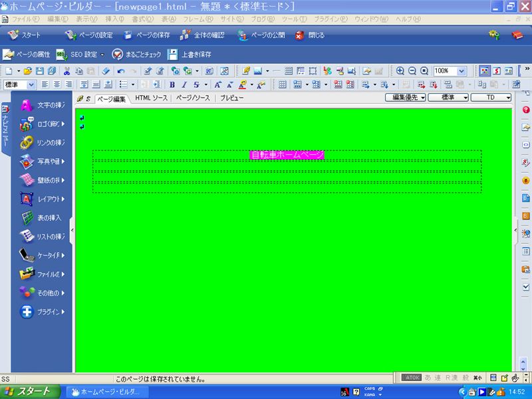Open ページの属性
532x399 pixels.
click(x=26, y=55)
